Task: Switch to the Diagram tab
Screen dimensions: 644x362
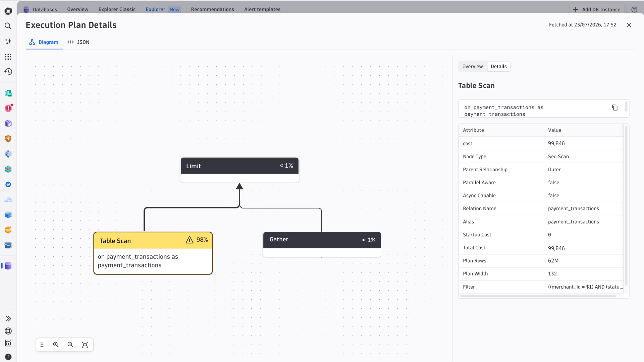Action: pyautogui.click(x=44, y=42)
